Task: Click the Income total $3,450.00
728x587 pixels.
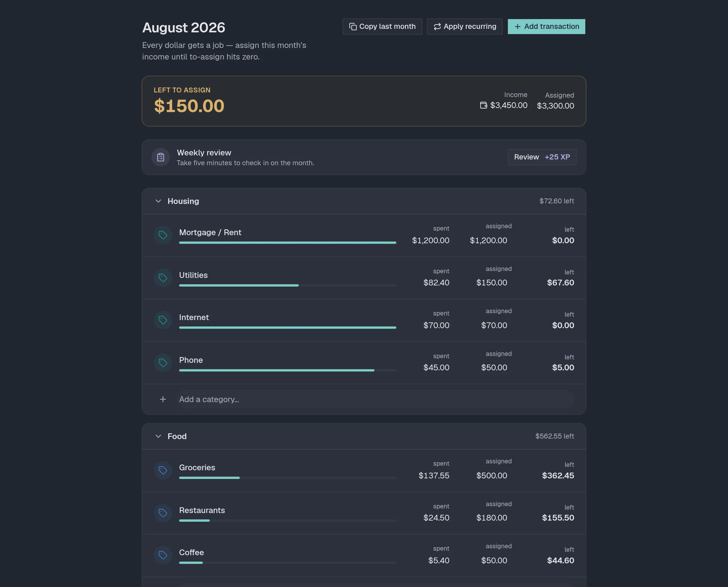Action: pos(508,105)
